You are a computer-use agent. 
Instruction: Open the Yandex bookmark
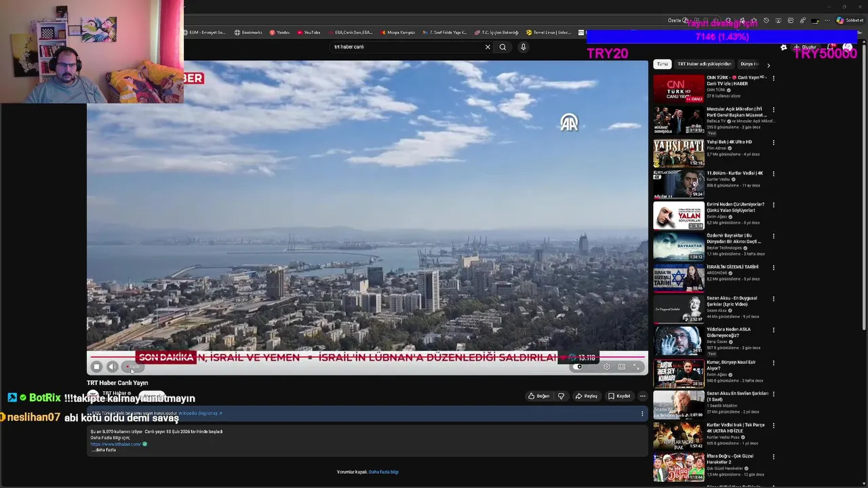(x=279, y=33)
